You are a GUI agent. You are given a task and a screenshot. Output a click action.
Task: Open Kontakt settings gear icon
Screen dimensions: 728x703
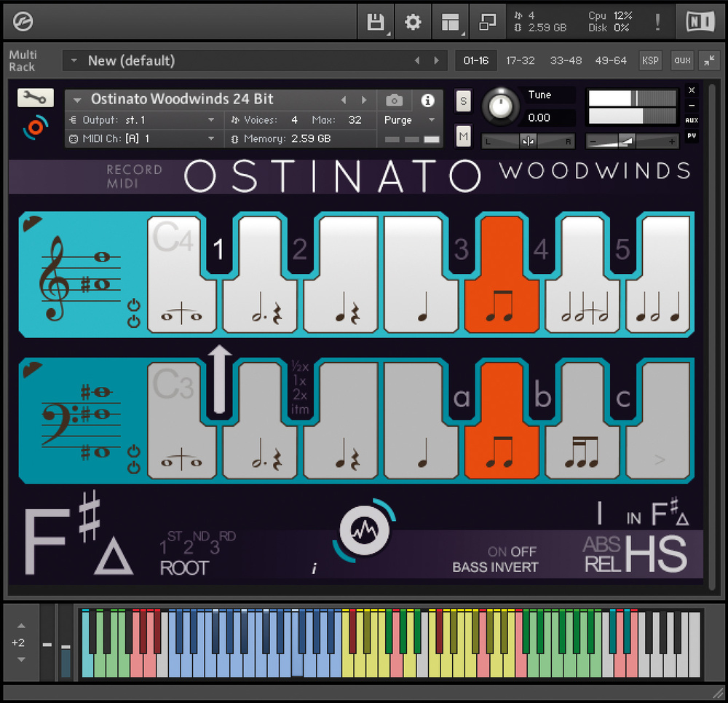point(413,23)
